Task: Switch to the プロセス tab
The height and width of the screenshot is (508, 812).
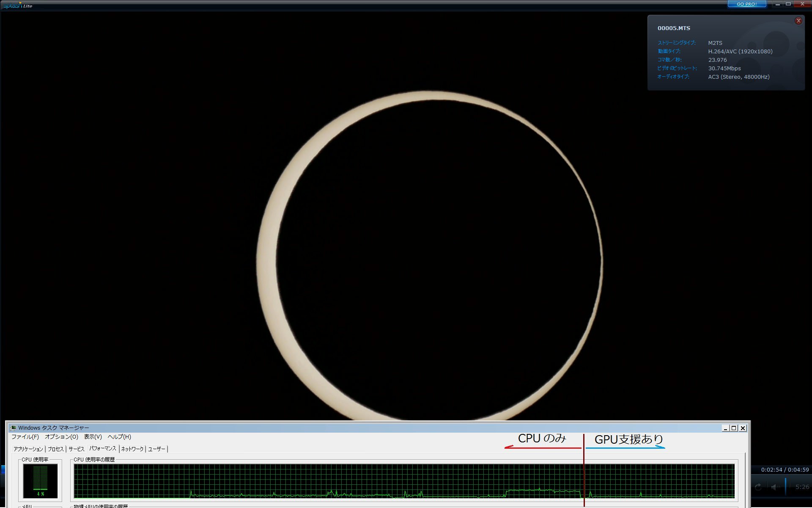Action: tap(55, 449)
